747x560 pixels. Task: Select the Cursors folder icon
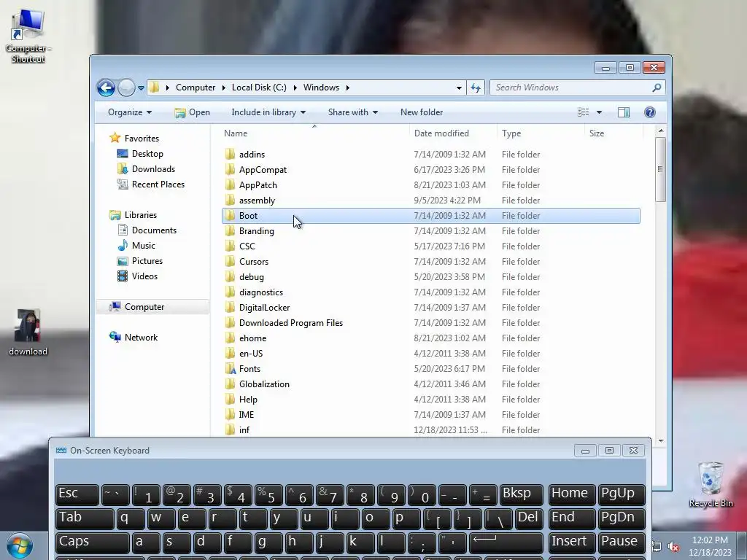tap(230, 262)
